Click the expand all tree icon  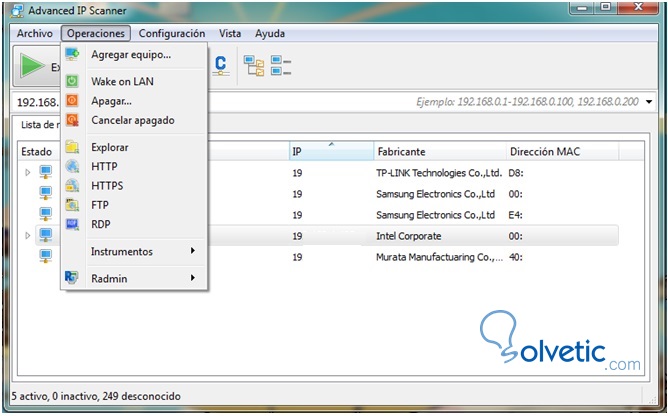click(253, 66)
